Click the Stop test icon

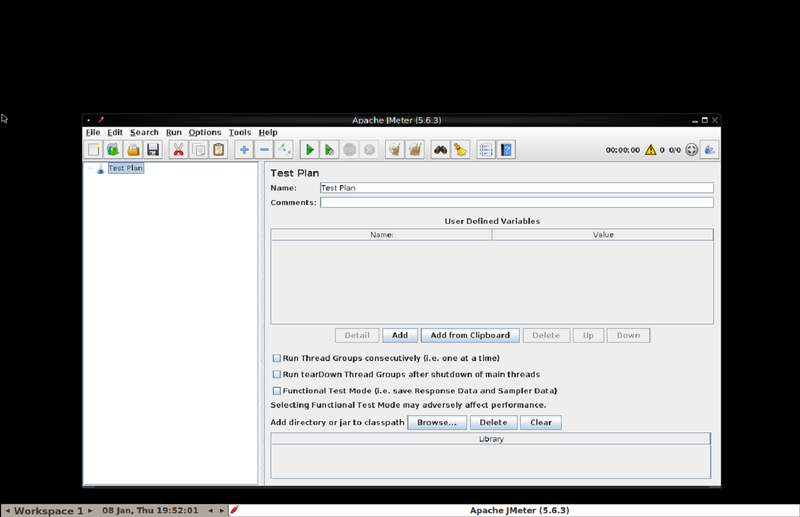(x=349, y=150)
